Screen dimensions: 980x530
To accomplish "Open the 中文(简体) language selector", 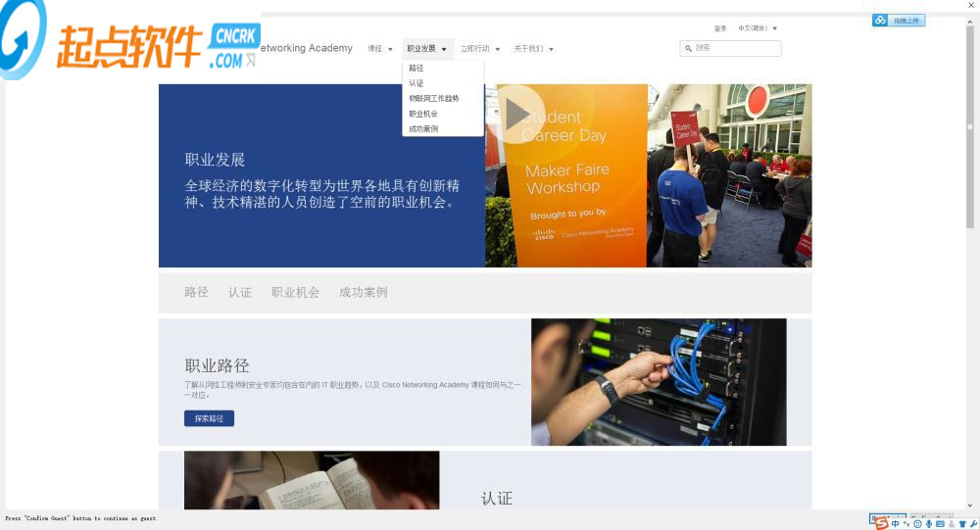I will tap(757, 28).
